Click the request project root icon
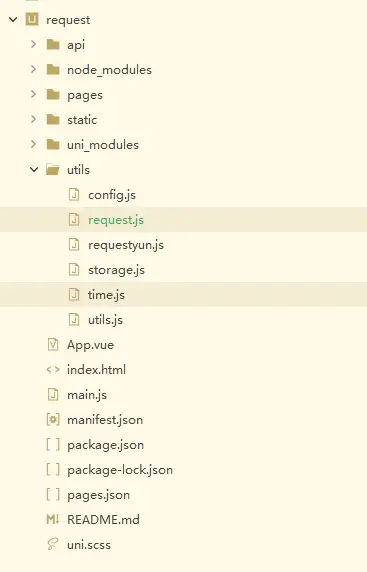 pyautogui.click(x=32, y=19)
